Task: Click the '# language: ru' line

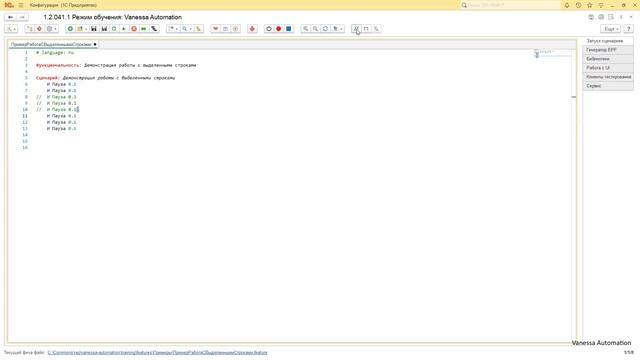Action: point(55,53)
